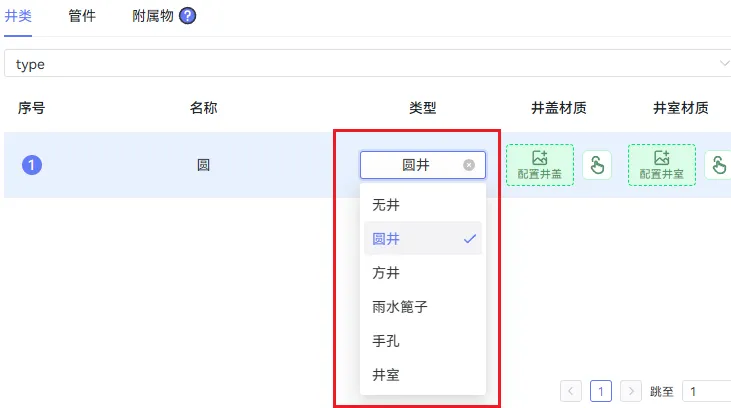Viewport: 731px width, 408px height.
Task: Open the type filter dropdown
Action: (x=367, y=63)
